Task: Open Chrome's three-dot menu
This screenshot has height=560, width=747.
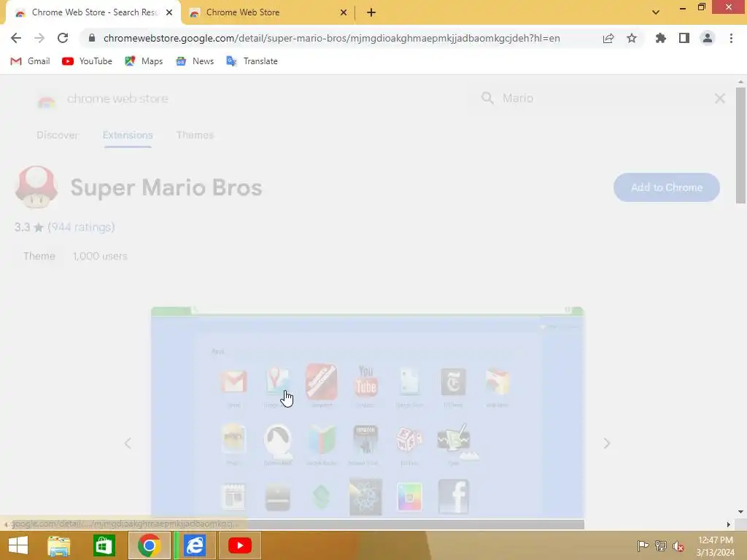Action: click(731, 38)
